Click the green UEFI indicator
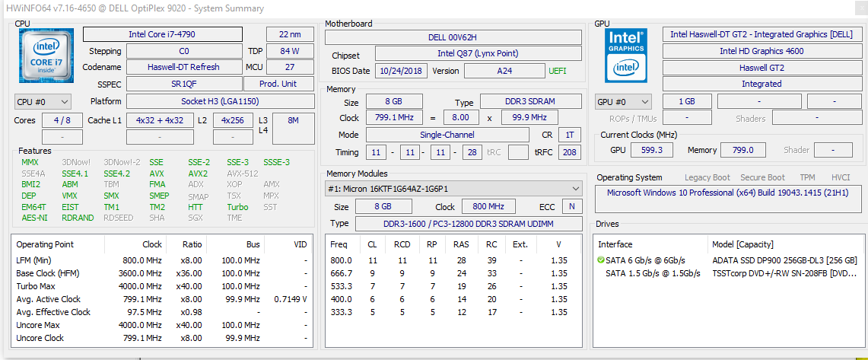The image size is (868, 360). click(x=558, y=71)
